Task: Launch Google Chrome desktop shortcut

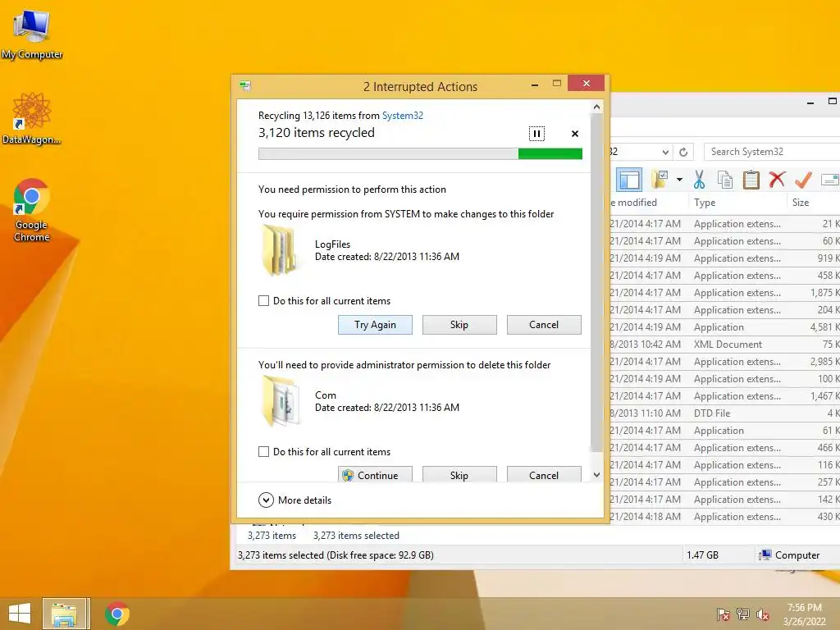Action: point(32,210)
